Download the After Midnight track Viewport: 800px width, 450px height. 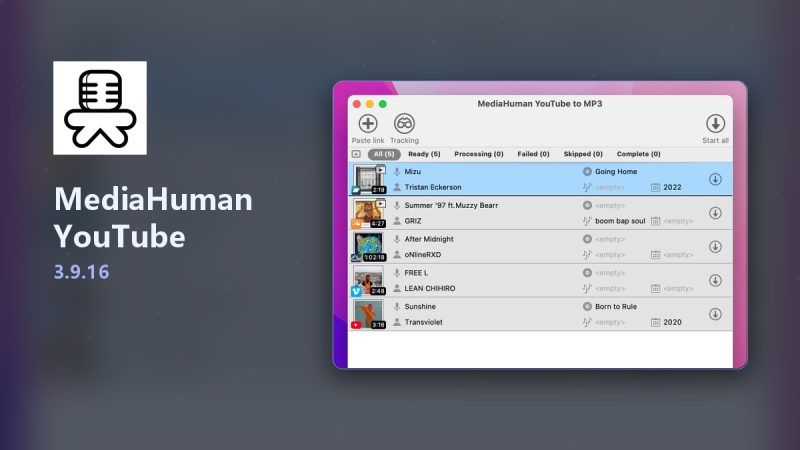715,246
